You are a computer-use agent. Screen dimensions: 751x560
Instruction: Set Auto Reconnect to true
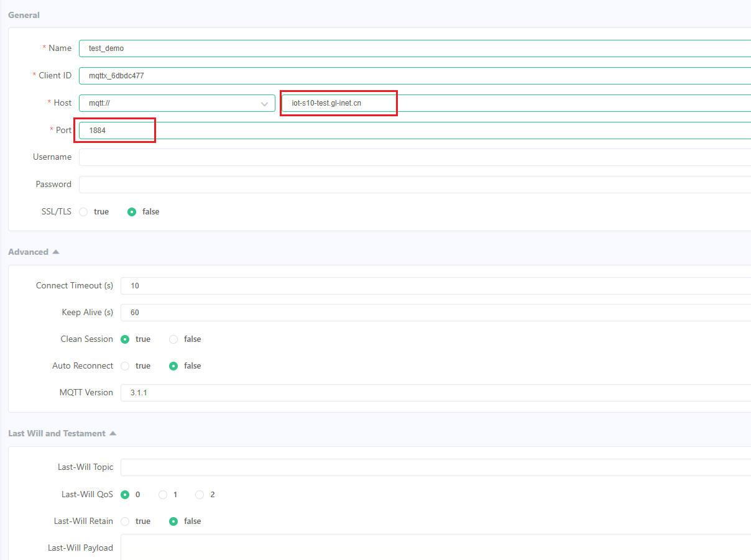tap(125, 366)
